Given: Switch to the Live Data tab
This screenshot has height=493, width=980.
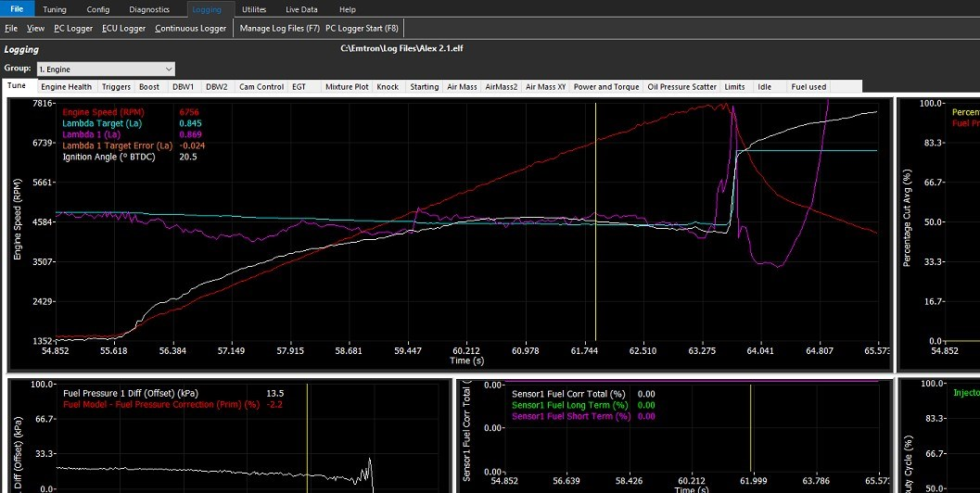Looking at the screenshot, I should 301,9.
